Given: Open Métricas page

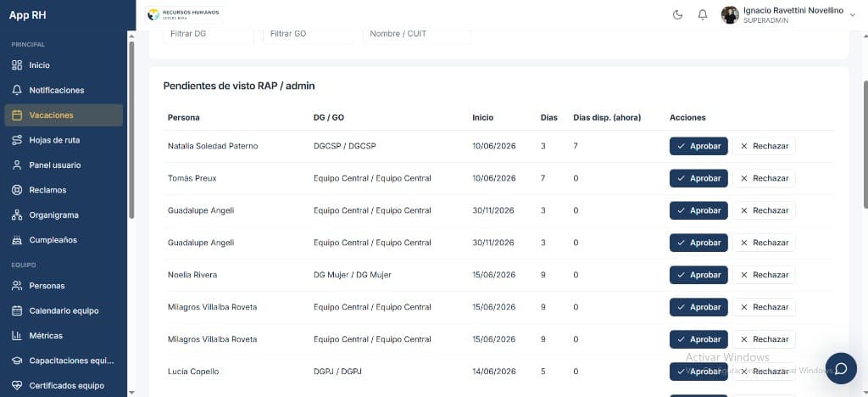Looking at the screenshot, I should [64, 336].
